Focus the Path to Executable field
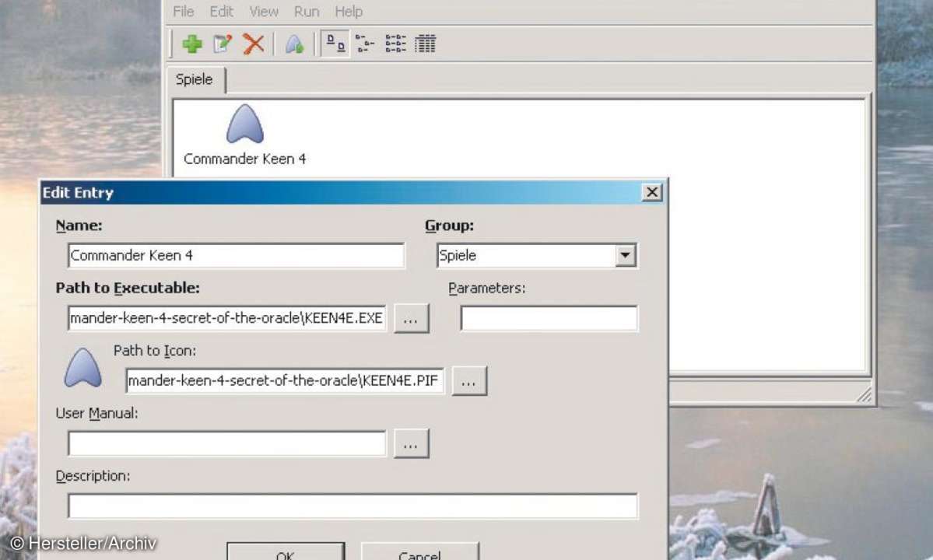Viewport: 933px width, 560px height. pos(226,318)
